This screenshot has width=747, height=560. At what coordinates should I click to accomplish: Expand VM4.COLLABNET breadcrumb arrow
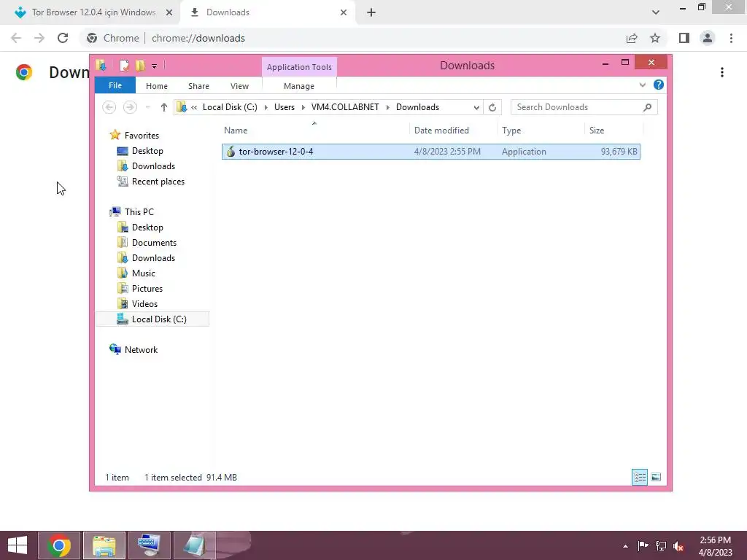pos(387,107)
